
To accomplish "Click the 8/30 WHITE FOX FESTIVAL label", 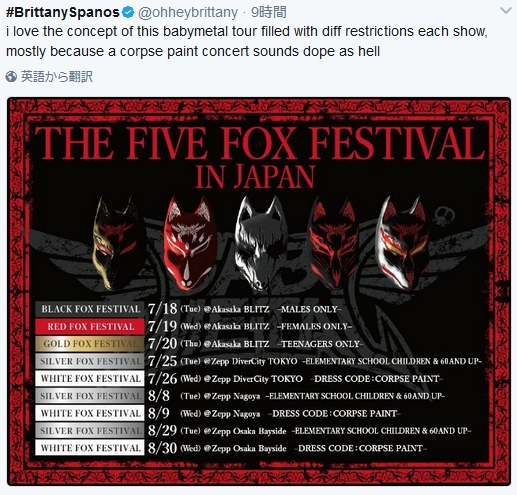I will 90,448.
